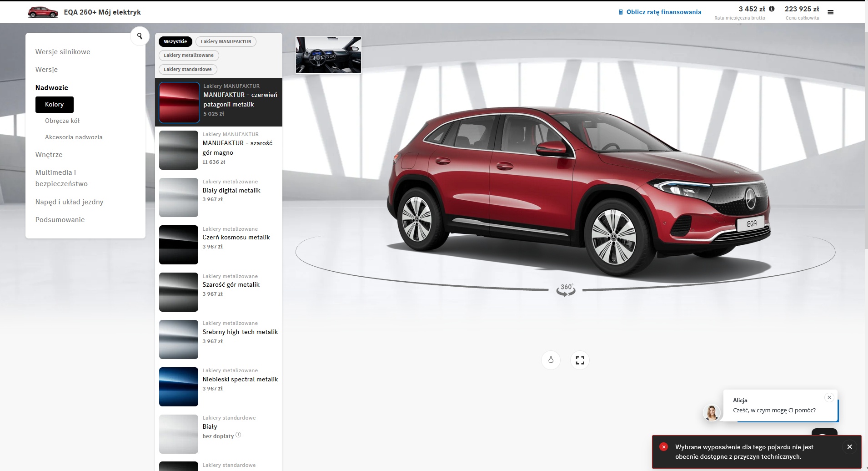
Task: Open the hamburger menu icon
Action: [831, 12]
